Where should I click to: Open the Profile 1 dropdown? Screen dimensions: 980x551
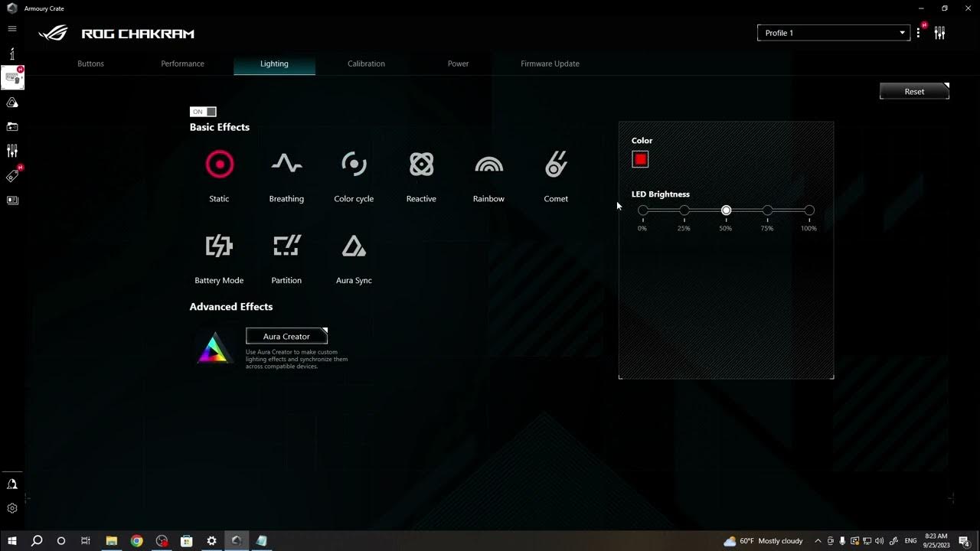pyautogui.click(x=833, y=33)
